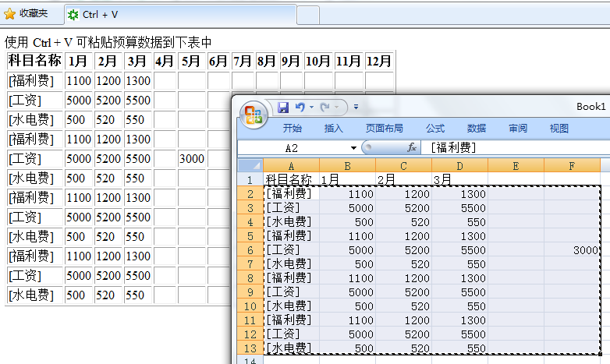Click the favorites star icon
The image size is (610, 364).
[x=9, y=14]
